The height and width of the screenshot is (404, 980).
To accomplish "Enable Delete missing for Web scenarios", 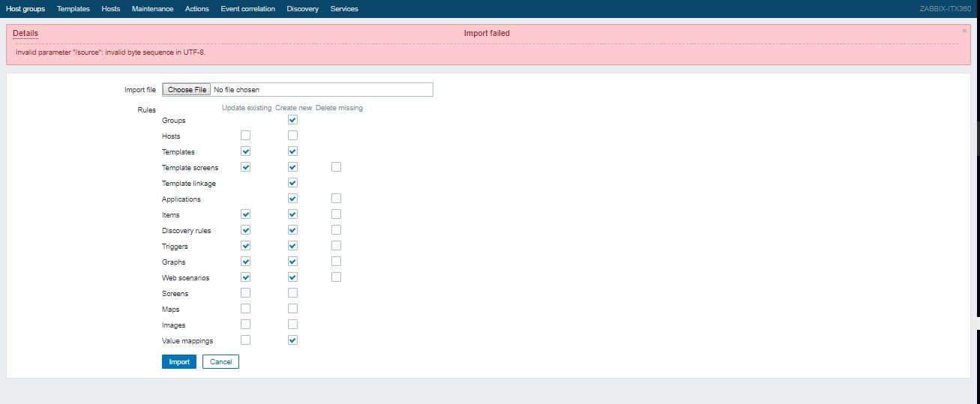I will 336,277.
